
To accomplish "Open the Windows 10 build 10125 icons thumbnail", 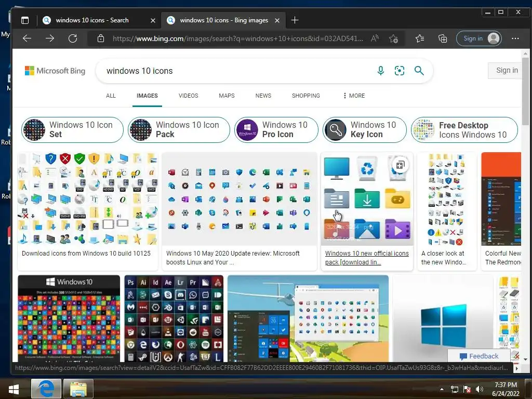I will point(88,199).
